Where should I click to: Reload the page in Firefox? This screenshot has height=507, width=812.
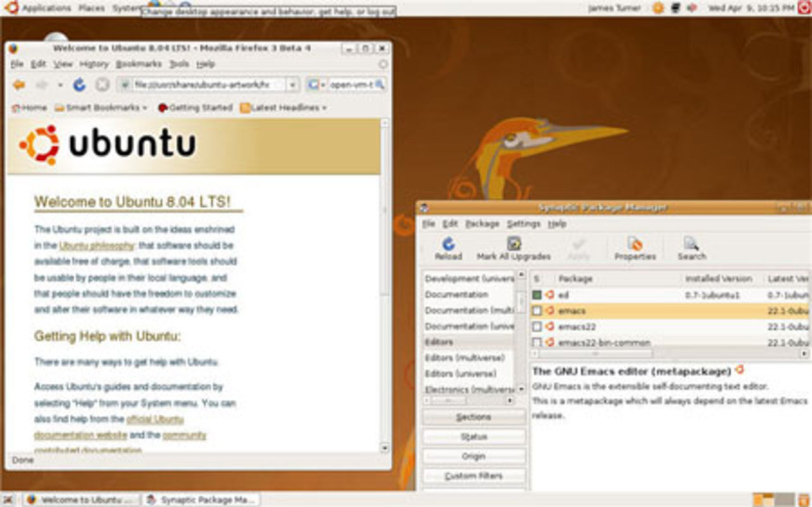coord(79,84)
